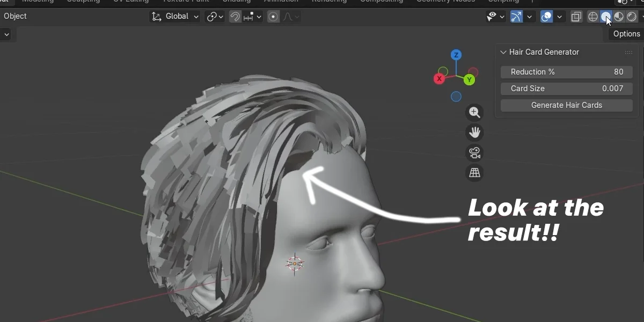This screenshot has height=322, width=644.
Task: Switch to the Geometry Nodes workspace tab
Action: tap(445, 1)
